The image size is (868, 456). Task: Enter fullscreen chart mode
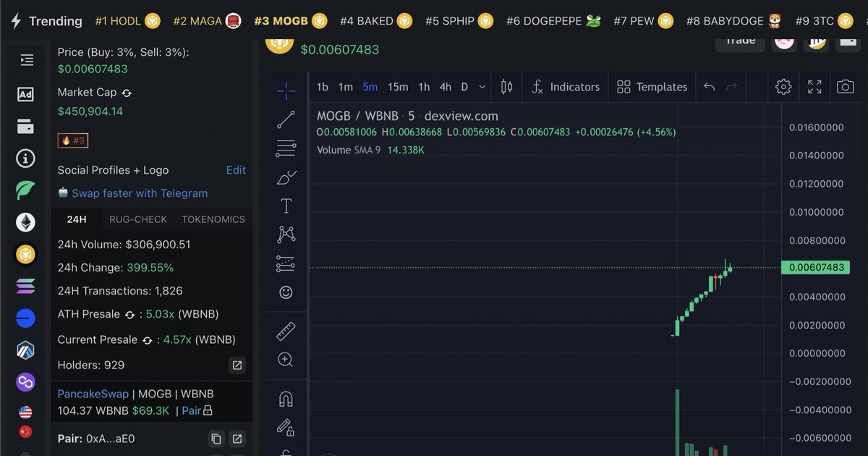pyautogui.click(x=814, y=87)
